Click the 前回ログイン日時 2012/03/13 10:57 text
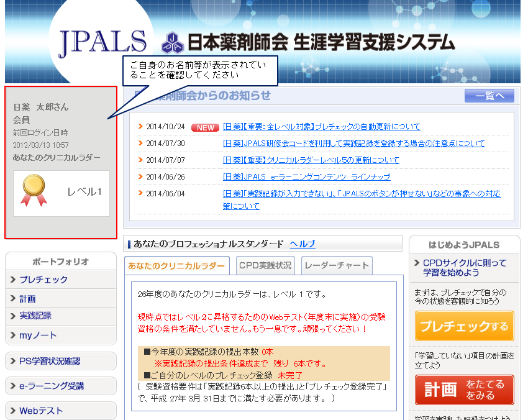528x420 pixels. (41, 139)
